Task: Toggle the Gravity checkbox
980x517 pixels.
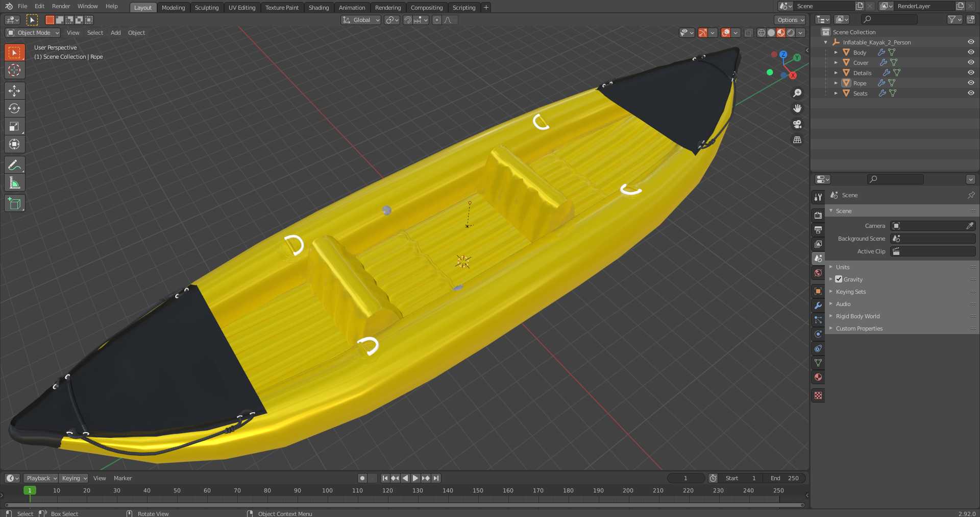Action: point(839,279)
